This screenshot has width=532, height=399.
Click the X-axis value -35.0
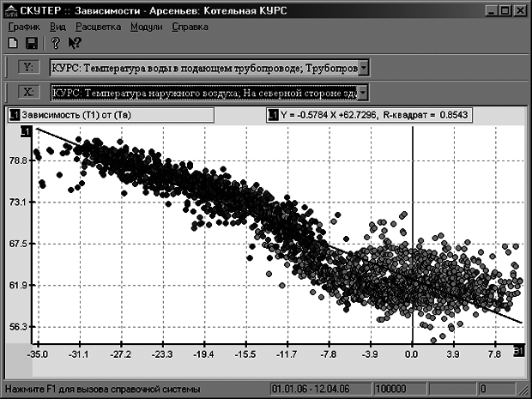pos(37,354)
